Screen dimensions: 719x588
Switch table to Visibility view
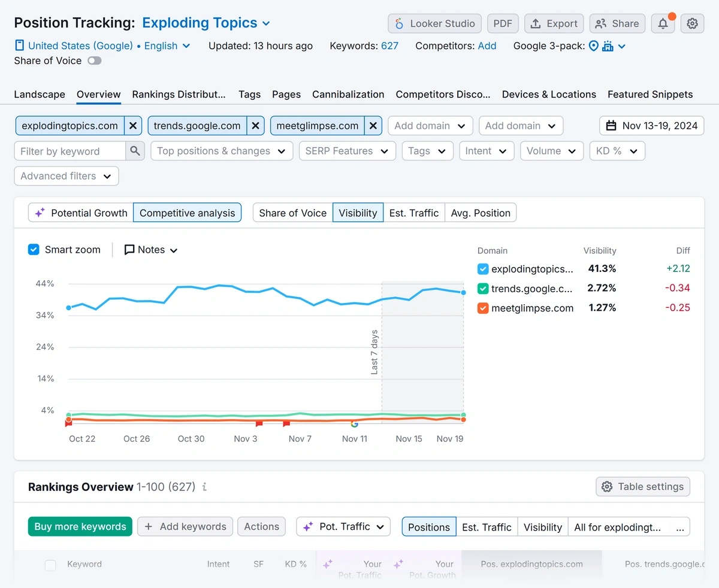543,527
